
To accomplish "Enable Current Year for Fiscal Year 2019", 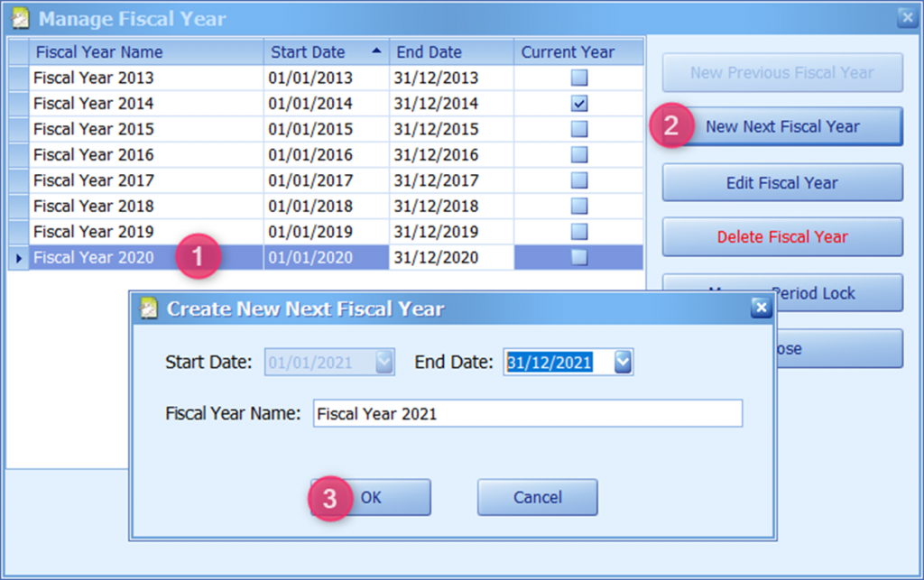I will [579, 232].
